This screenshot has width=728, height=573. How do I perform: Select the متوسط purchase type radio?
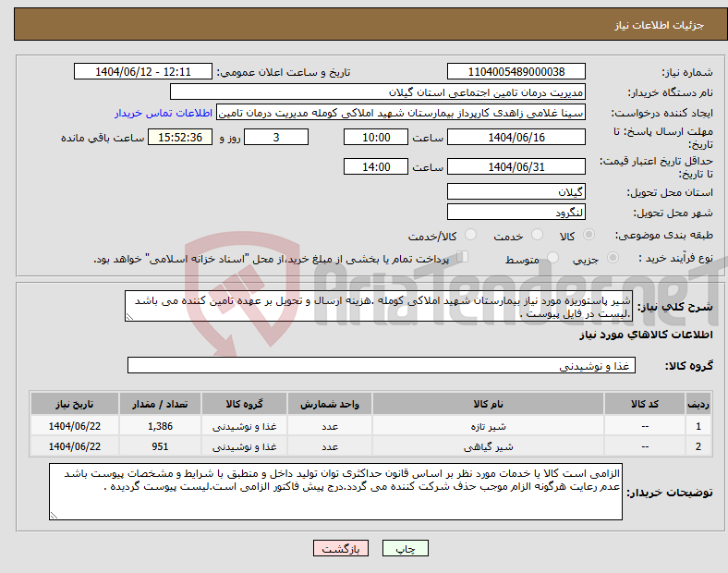[552, 257]
